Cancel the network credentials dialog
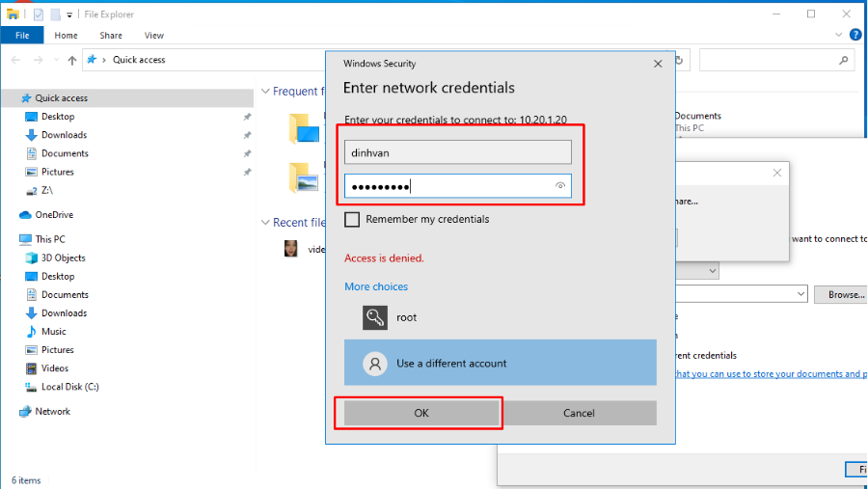The width and height of the screenshot is (868, 489). (x=579, y=413)
